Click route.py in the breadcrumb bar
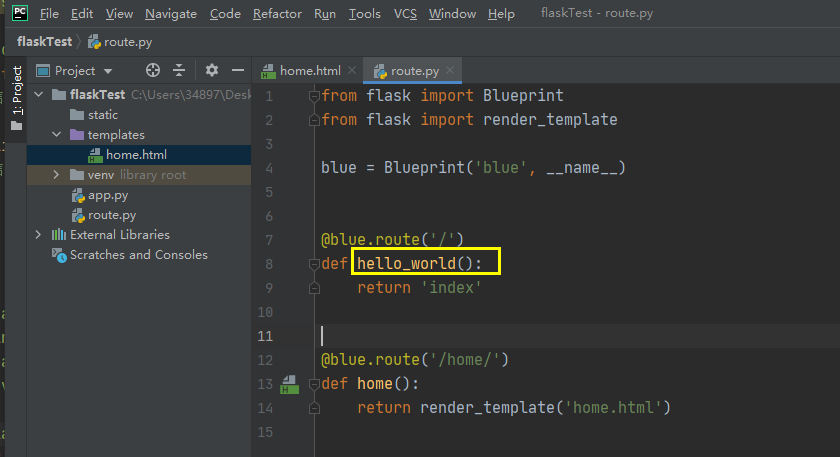This screenshot has width=840, height=457. [120, 42]
